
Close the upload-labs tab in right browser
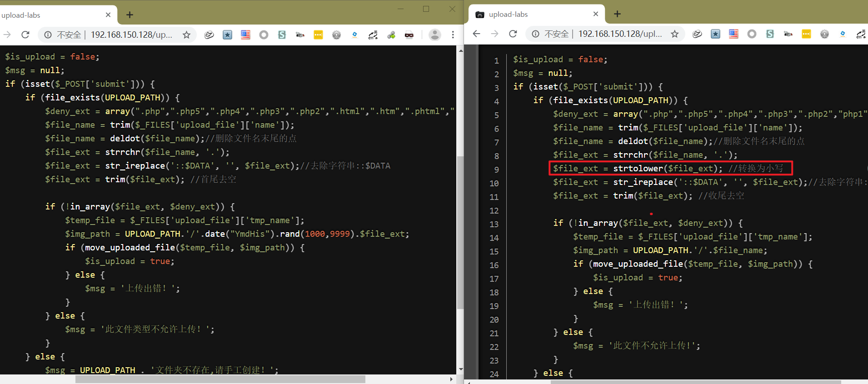coord(596,14)
